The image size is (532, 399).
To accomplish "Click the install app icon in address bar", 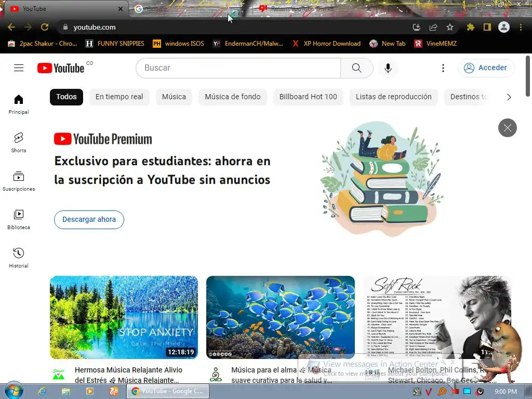I will click(416, 27).
